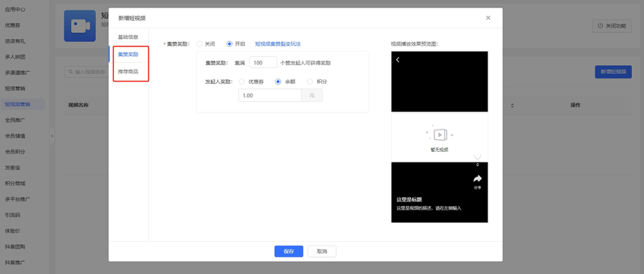This screenshot has height=274, width=644.
Task: Click the 视频名称 column header
Action: [79, 105]
